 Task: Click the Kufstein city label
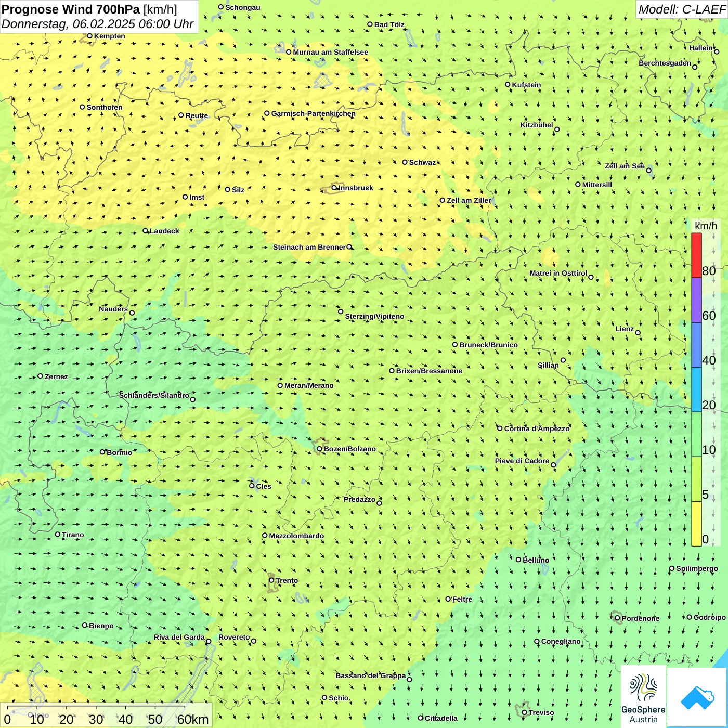coord(527,85)
